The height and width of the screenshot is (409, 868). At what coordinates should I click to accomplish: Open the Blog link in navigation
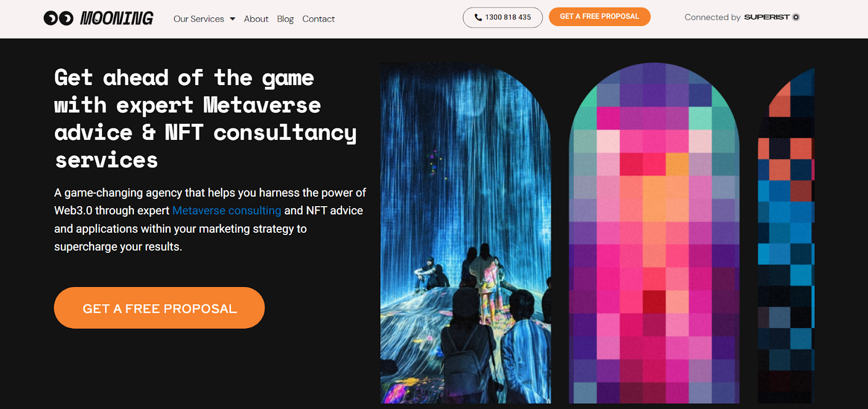click(x=285, y=19)
